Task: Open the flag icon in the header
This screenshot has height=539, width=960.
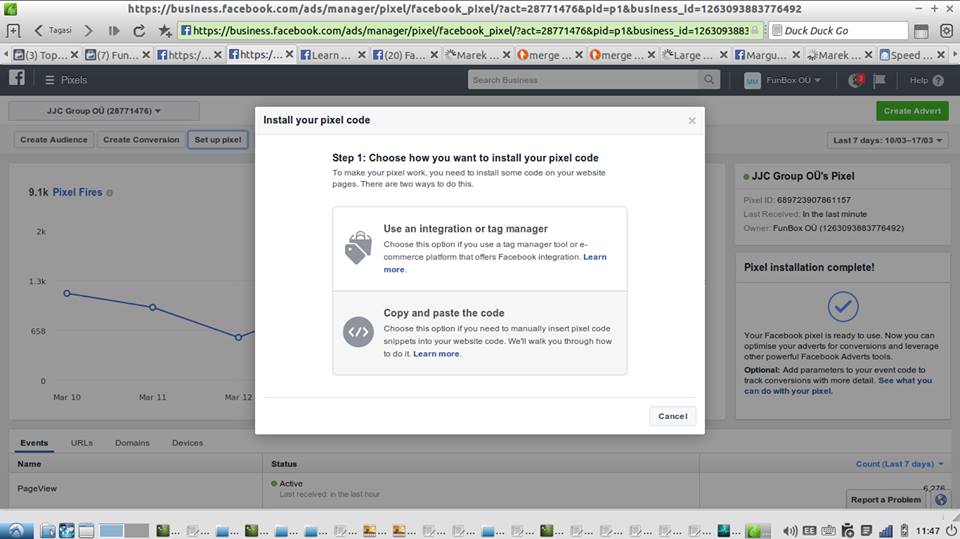Action: [x=879, y=80]
